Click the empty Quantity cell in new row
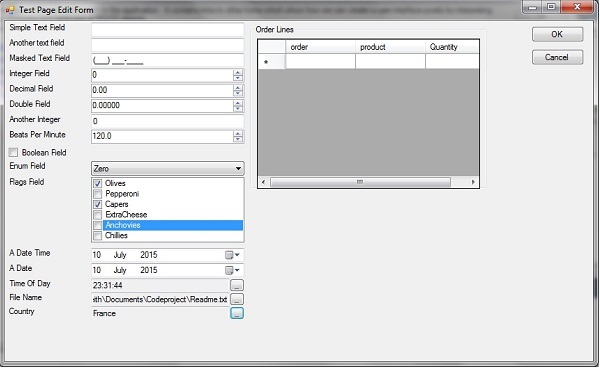This screenshot has width=600, height=369. (452, 62)
